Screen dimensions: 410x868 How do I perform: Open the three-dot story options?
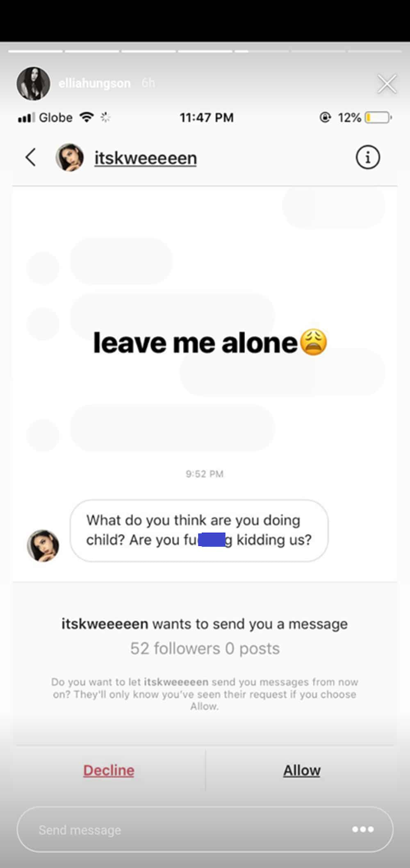pos(363,829)
